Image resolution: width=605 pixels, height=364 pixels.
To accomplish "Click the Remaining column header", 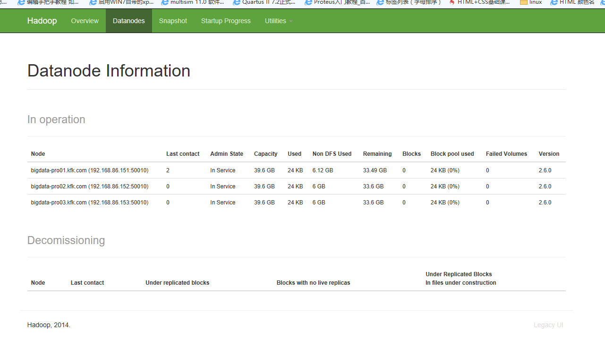I will [x=377, y=154].
